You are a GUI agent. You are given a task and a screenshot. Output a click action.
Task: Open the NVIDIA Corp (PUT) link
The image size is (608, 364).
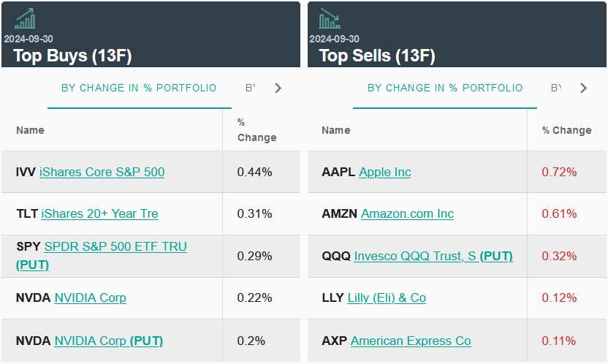click(108, 341)
